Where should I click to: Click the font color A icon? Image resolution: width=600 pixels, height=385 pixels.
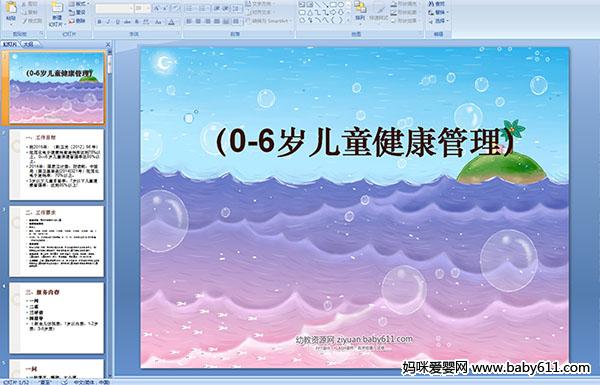pos(171,22)
